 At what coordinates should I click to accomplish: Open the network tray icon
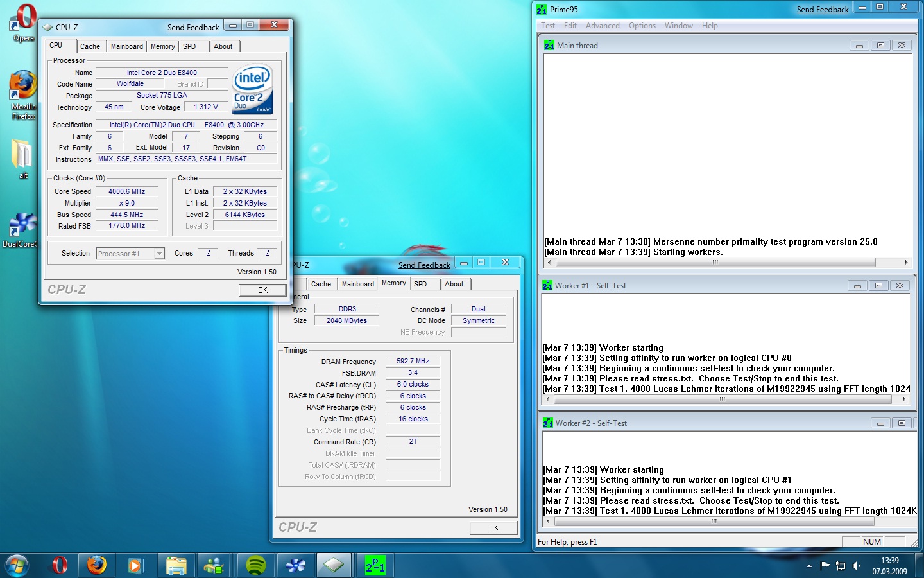tap(840, 566)
